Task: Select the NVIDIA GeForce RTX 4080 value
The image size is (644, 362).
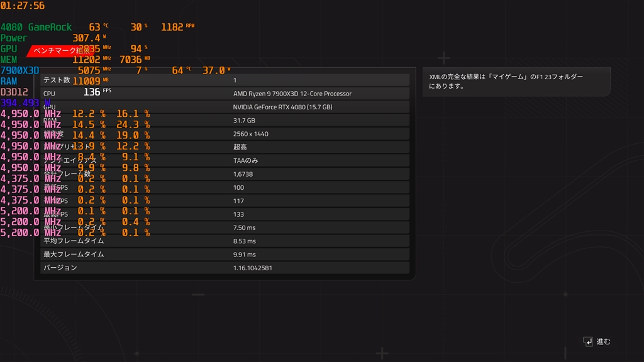Action: tap(282, 107)
